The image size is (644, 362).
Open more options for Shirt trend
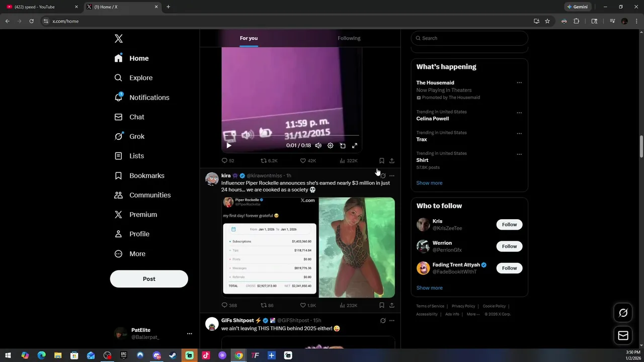click(x=519, y=154)
